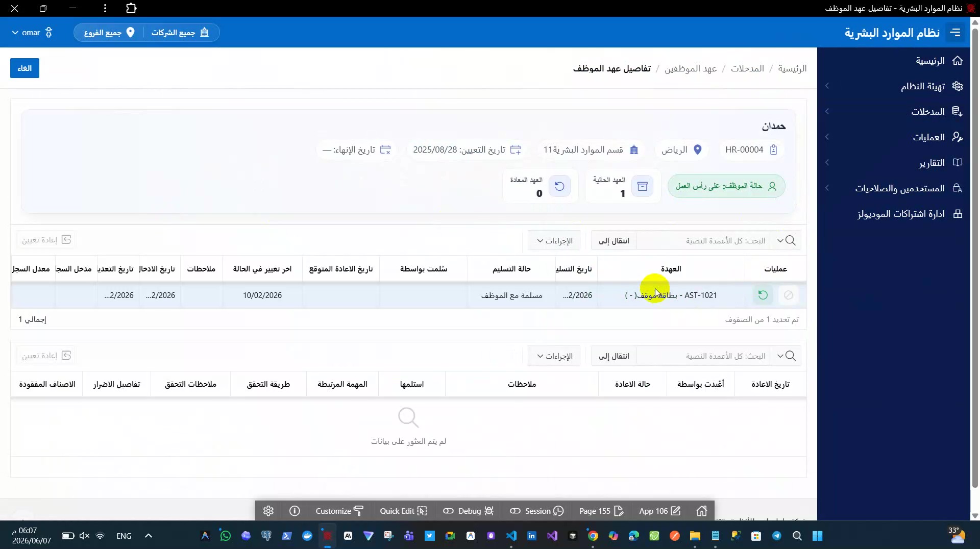Viewport: 980px width, 549px height.
Task: Click the العهد الحالية archive box icon
Action: 643,186
